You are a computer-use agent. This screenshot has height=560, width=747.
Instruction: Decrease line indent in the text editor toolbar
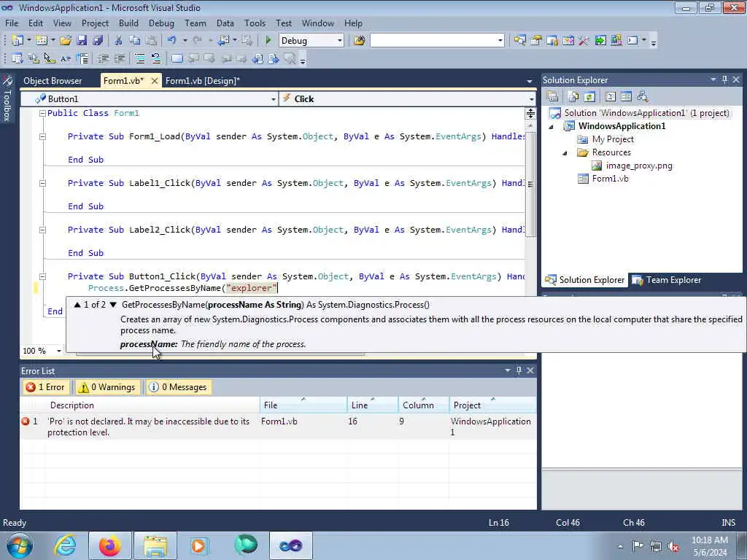[103, 58]
